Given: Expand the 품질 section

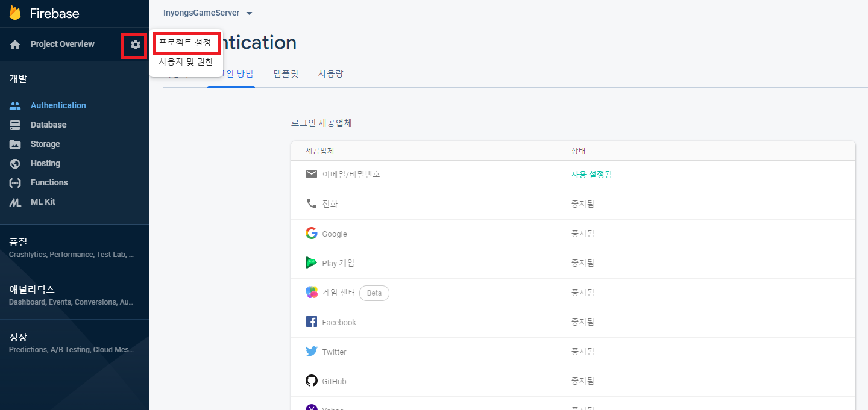Looking at the screenshot, I should click(x=74, y=247).
